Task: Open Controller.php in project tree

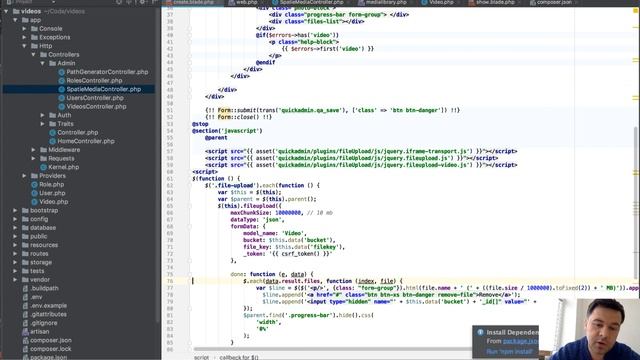Action: (x=78, y=133)
